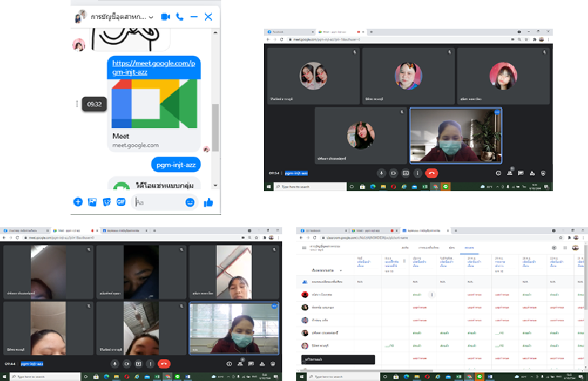This screenshot has height=381, width=588.
Task: Expand the sort-by dropdown in Classroom gradebook
Action: click(x=340, y=270)
